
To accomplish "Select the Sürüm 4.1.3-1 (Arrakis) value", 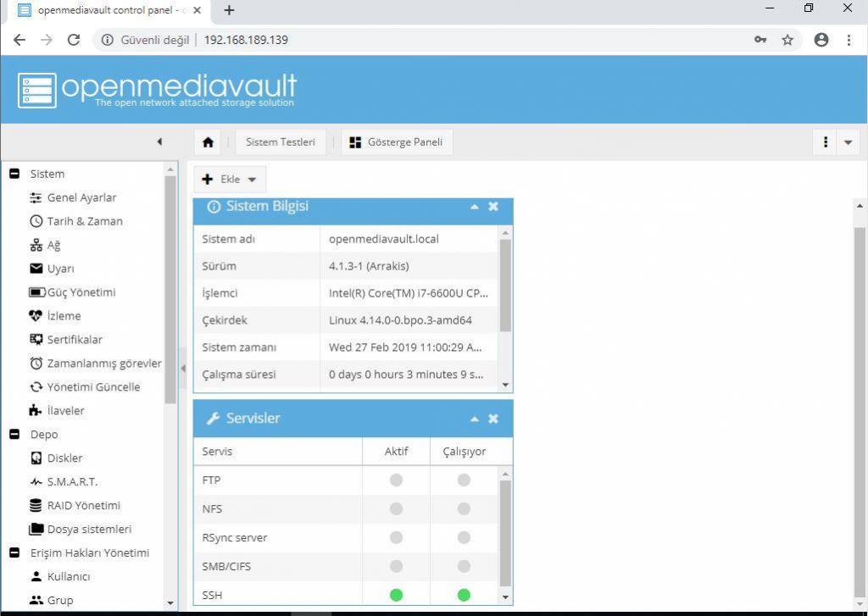I will [369, 266].
